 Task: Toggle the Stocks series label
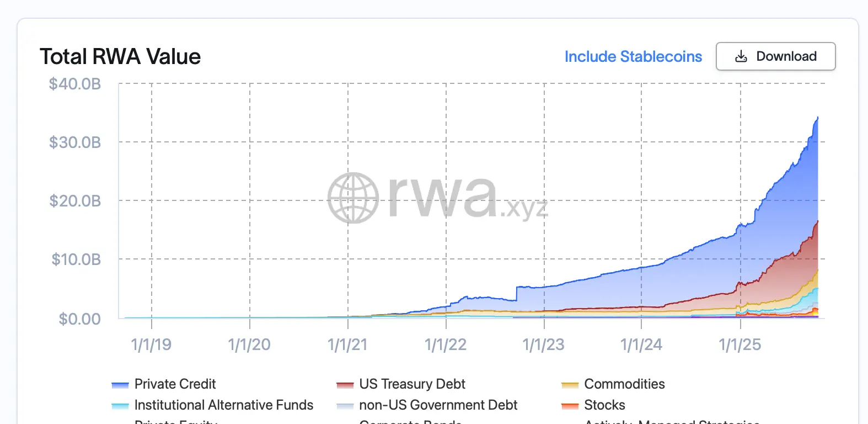point(604,405)
